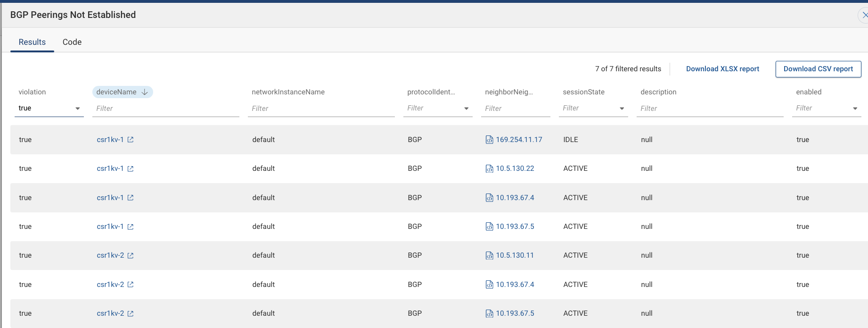Switch to the Code tab

coord(72,42)
